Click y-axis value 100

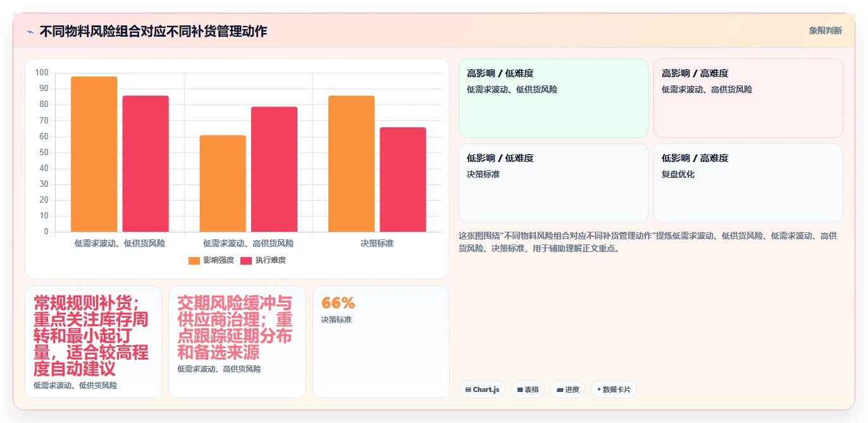(42, 73)
